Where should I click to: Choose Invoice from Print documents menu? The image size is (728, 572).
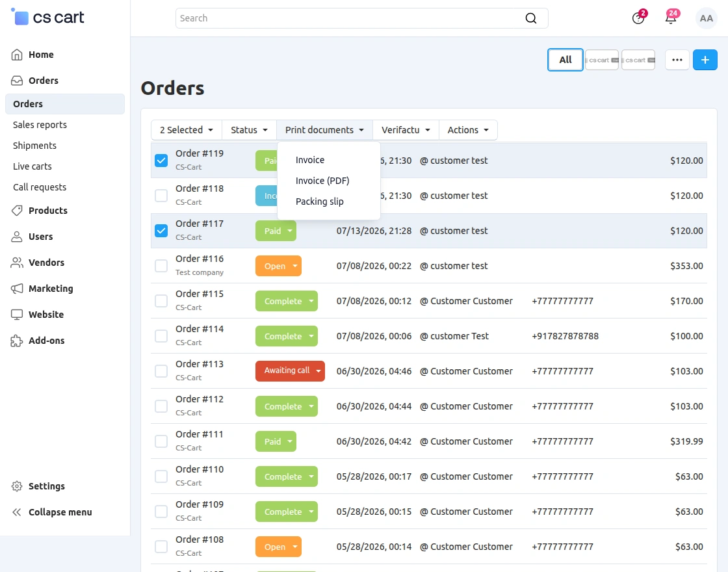(310, 160)
